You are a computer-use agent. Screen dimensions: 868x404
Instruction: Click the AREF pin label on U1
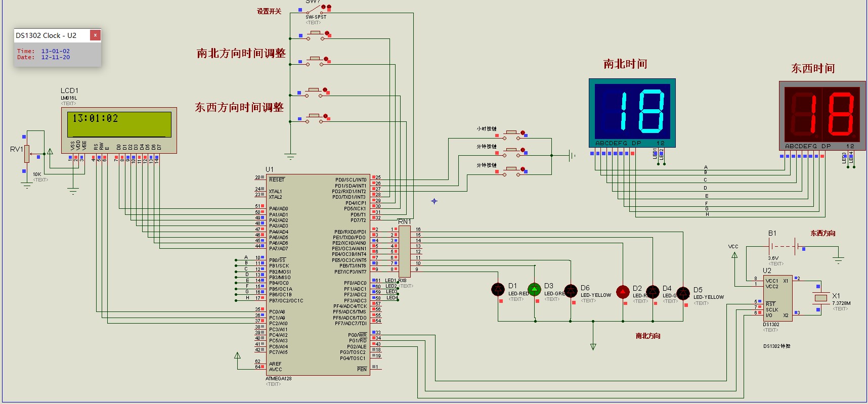[275, 364]
